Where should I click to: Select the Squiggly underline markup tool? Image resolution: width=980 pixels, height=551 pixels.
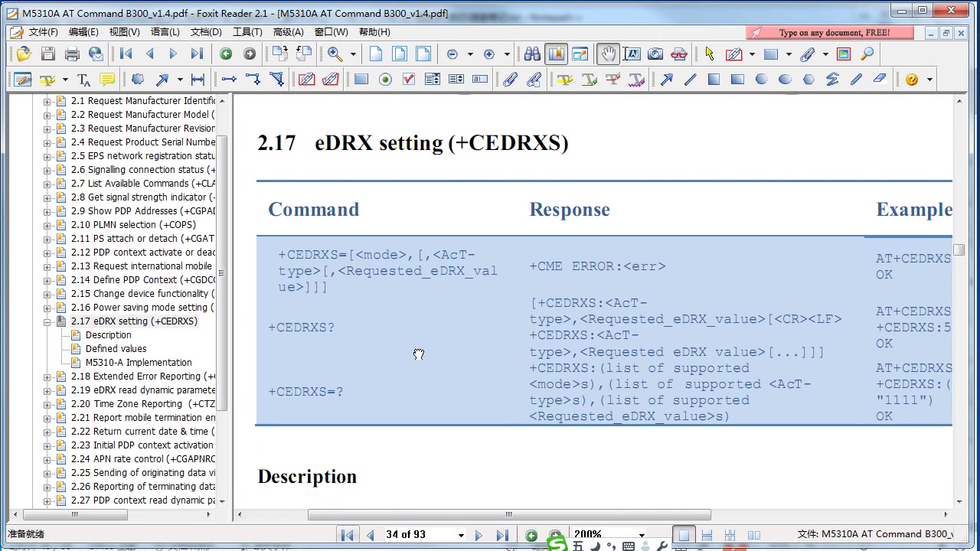coord(636,79)
